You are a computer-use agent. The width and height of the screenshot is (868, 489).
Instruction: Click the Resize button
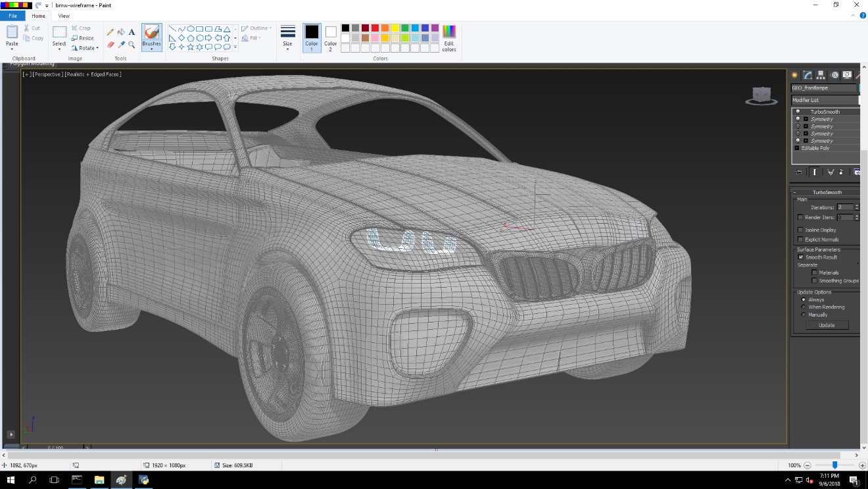coord(83,38)
